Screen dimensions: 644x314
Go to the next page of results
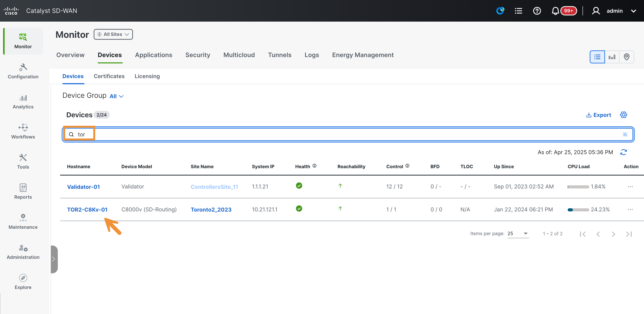[614, 234]
